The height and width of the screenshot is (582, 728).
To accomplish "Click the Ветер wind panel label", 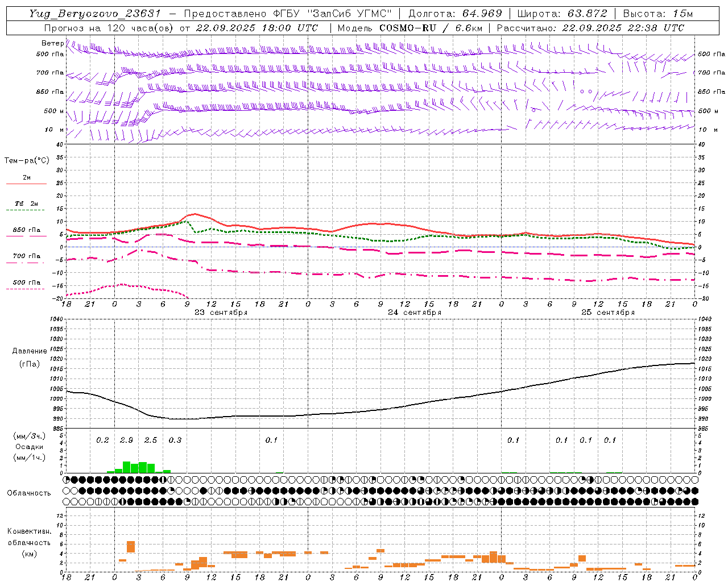I will tap(52, 43).
